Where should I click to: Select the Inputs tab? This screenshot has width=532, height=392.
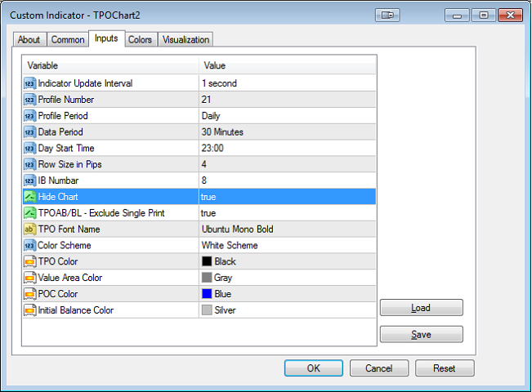(x=106, y=38)
